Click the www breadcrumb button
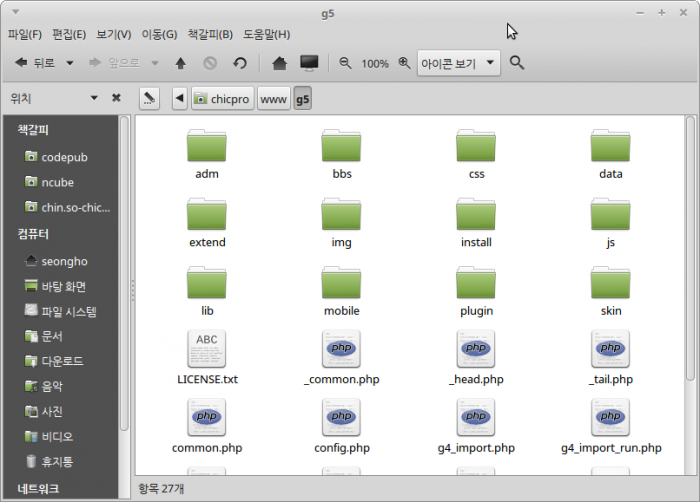 [x=274, y=99]
